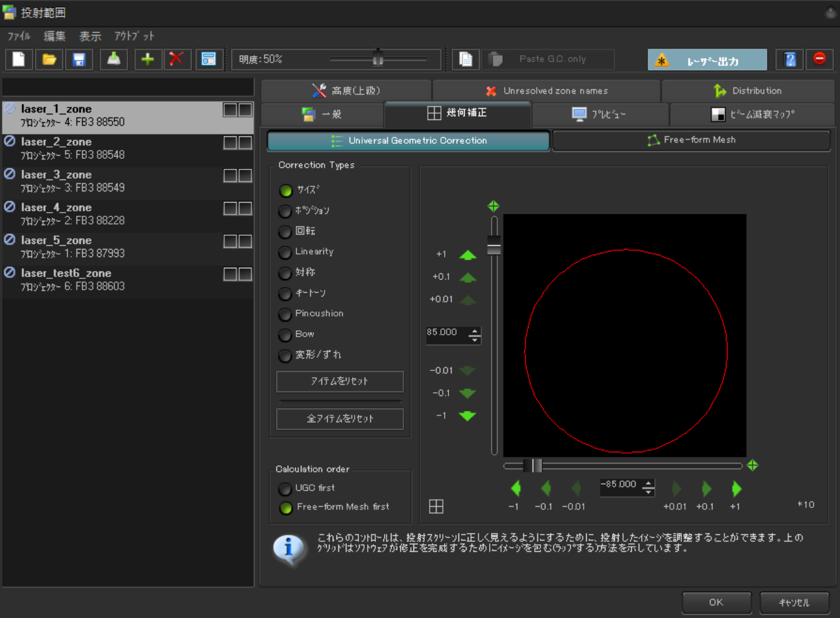Viewport: 840px width, 618px height.
Task: Click the new file icon in toolbar
Action: (x=19, y=59)
